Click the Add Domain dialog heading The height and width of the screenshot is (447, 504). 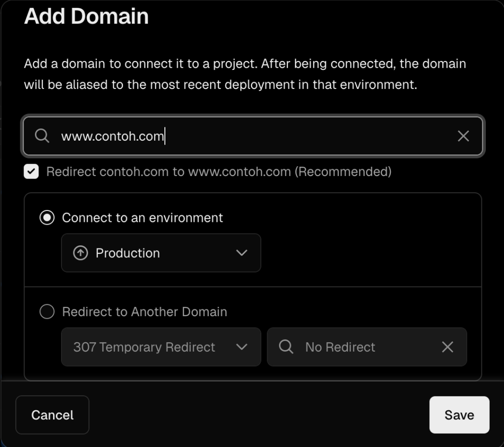[x=86, y=16]
